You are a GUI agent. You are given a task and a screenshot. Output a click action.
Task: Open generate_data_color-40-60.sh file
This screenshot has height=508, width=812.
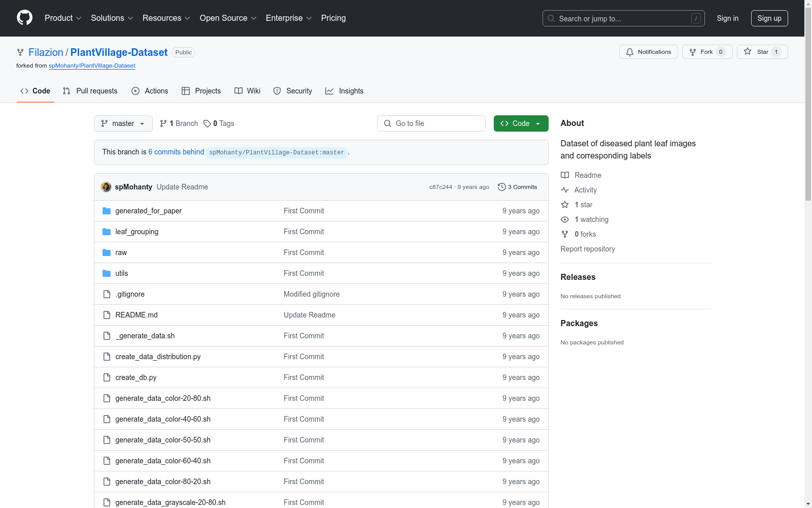pos(163,419)
